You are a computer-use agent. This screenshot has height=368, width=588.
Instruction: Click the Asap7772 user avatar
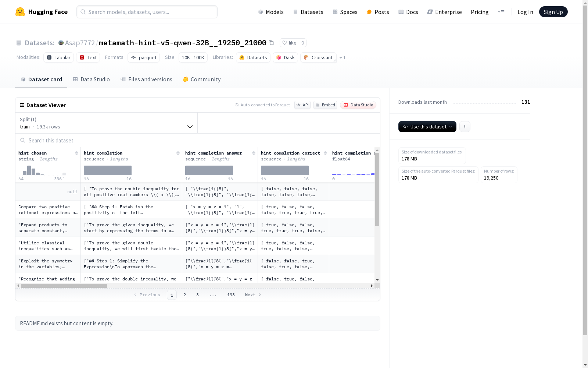click(x=61, y=43)
